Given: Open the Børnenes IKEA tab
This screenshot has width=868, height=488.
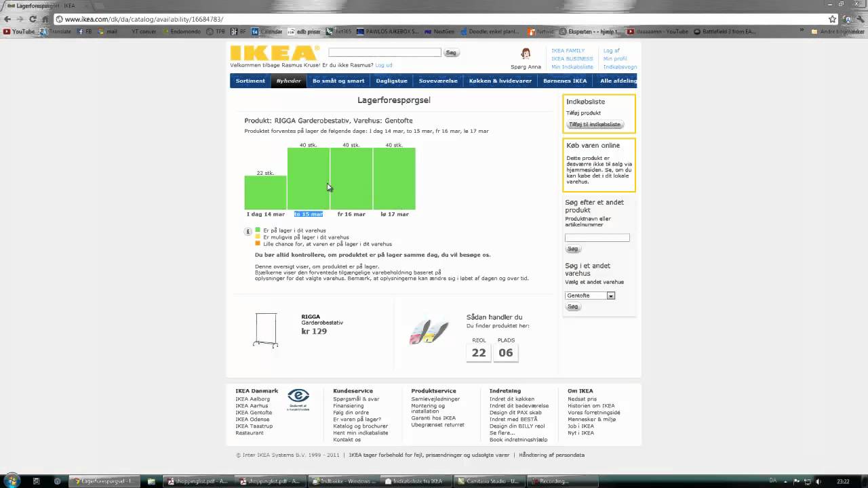Looking at the screenshot, I should coord(565,81).
